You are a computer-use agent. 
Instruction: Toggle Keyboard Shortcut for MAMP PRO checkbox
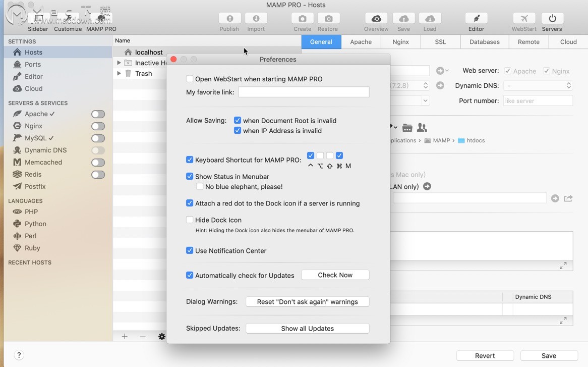(x=190, y=160)
